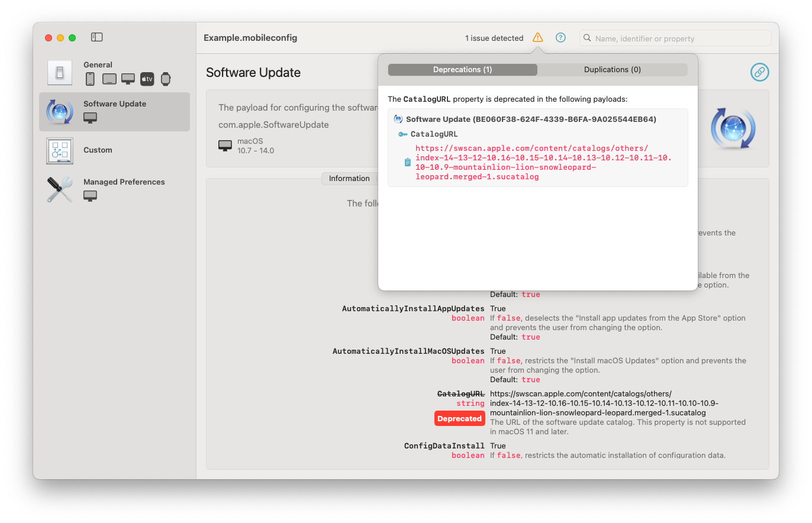Open the help question mark icon
Viewport: 812px width, 523px height.
560,37
